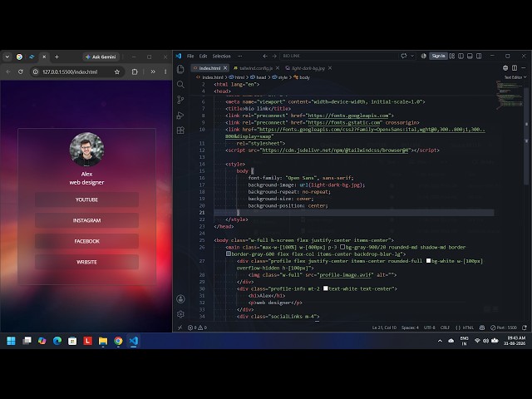The height and width of the screenshot is (399, 532).
Task: Click the INSTAGRAM button on the webpage
Action: 86,220
